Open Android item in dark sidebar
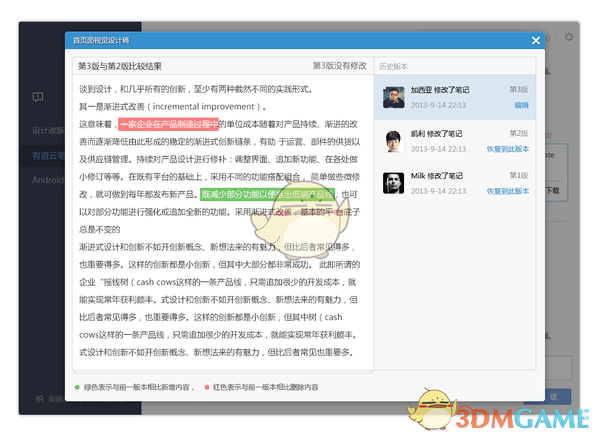Viewport: 600px width, 437px height. [48, 180]
